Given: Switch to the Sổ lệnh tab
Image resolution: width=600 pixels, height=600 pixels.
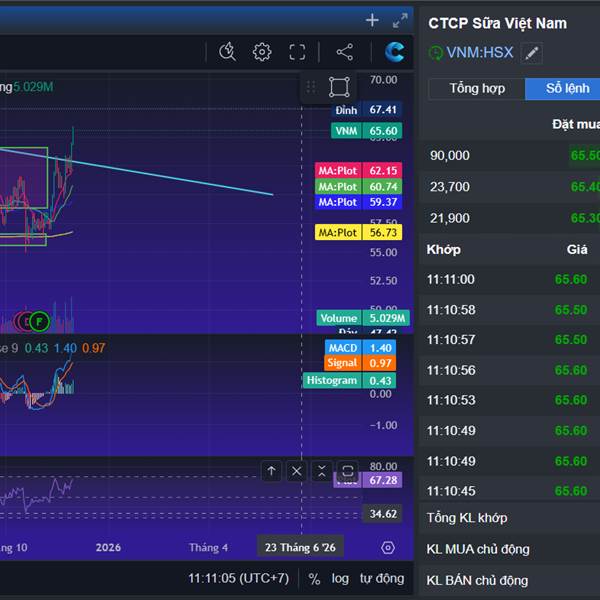Looking at the screenshot, I should tap(567, 89).
